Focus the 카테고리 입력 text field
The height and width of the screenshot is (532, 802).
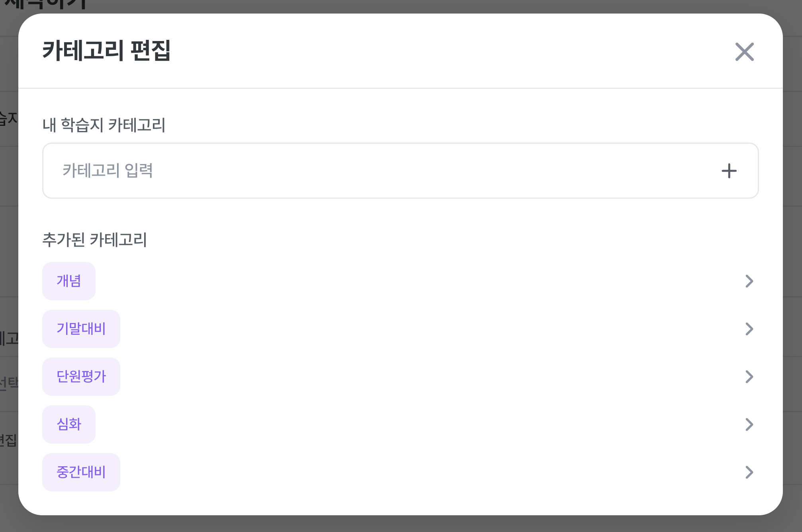pos(400,170)
